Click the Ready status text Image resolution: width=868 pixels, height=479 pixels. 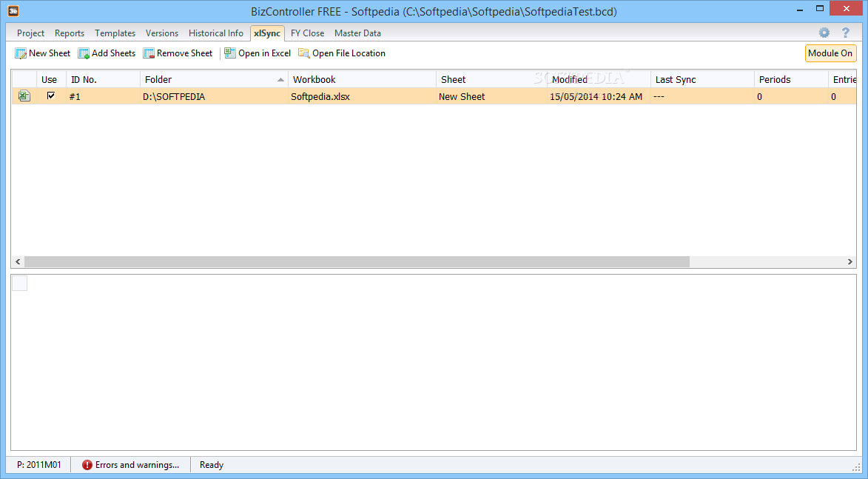[x=212, y=465]
